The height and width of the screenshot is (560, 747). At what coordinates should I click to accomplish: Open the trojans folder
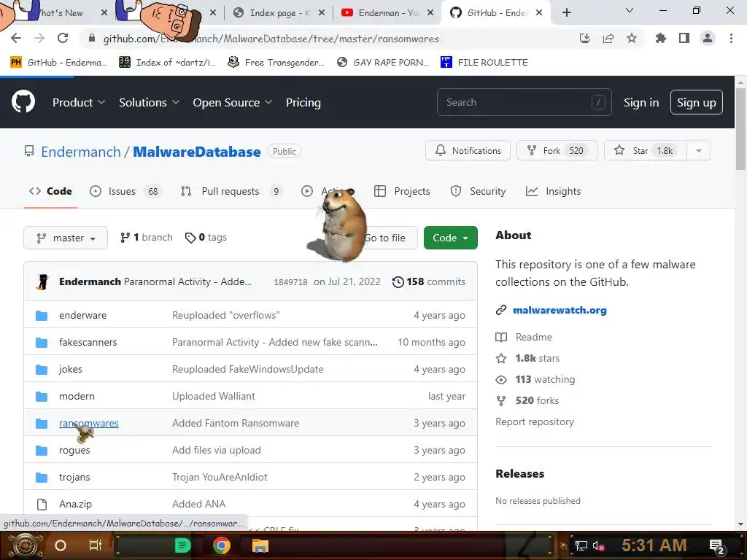74,477
